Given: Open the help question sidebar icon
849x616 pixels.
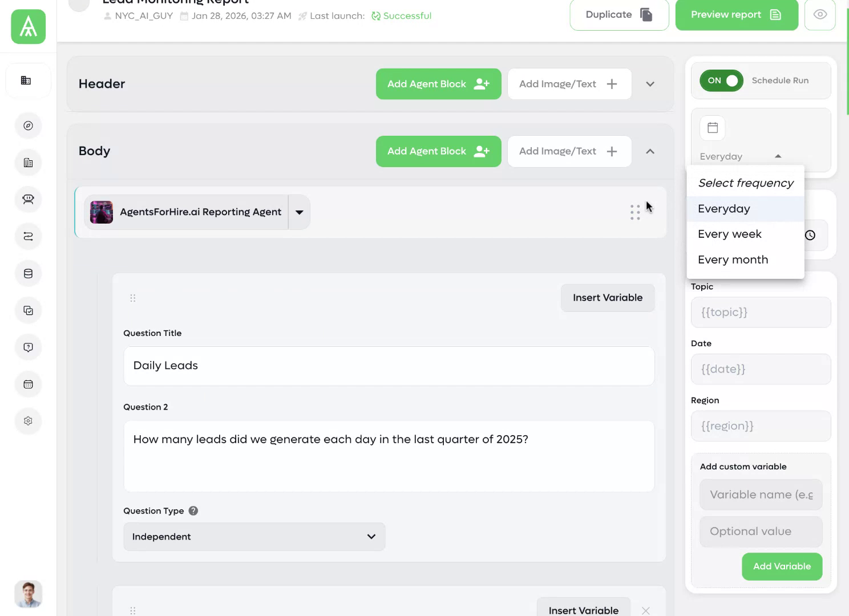Looking at the screenshot, I should click(x=28, y=347).
